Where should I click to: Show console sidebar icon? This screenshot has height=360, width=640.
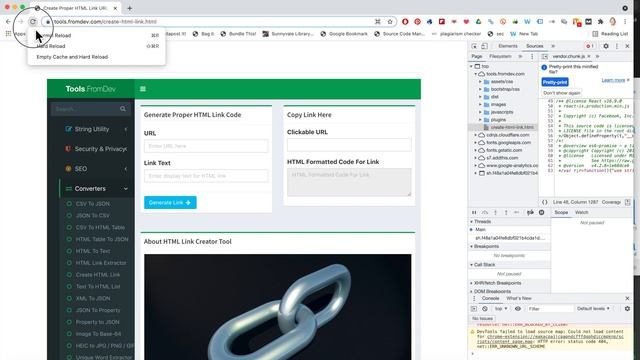tap(474, 309)
